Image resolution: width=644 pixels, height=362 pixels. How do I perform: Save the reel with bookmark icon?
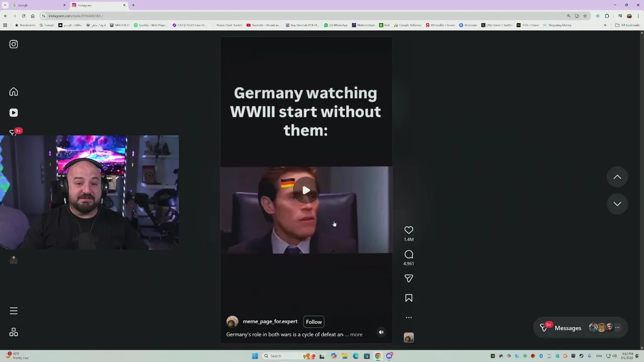tap(409, 298)
